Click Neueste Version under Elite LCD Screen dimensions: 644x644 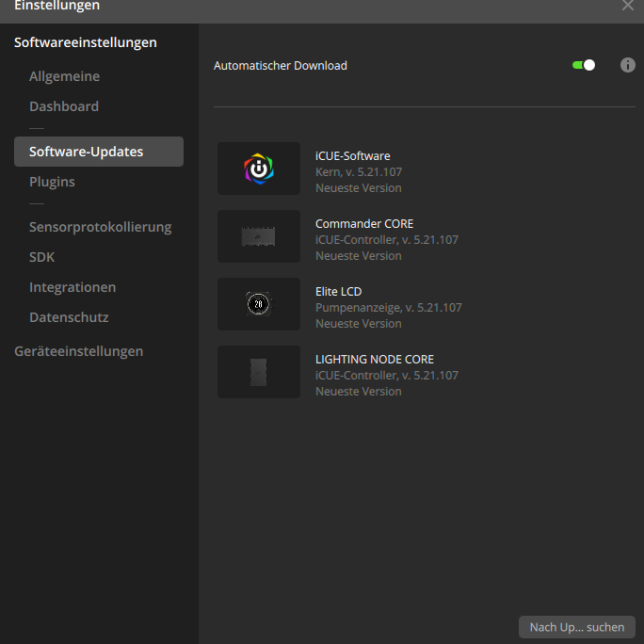coord(359,324)
